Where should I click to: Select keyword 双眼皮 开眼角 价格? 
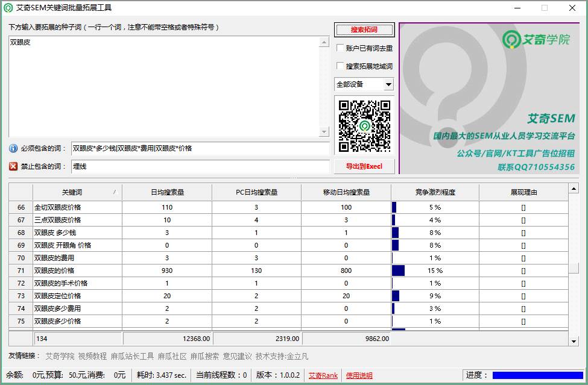pos(77,245)
